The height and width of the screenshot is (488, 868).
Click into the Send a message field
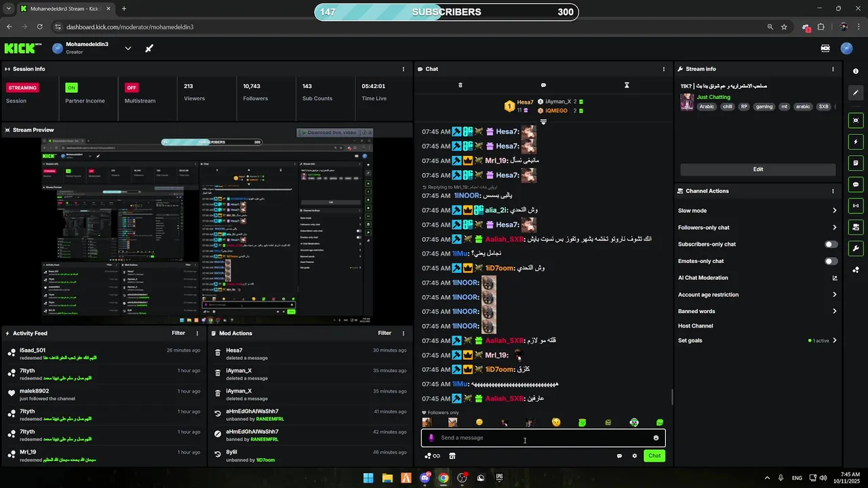pyautogui.click(x=543, y=438)
